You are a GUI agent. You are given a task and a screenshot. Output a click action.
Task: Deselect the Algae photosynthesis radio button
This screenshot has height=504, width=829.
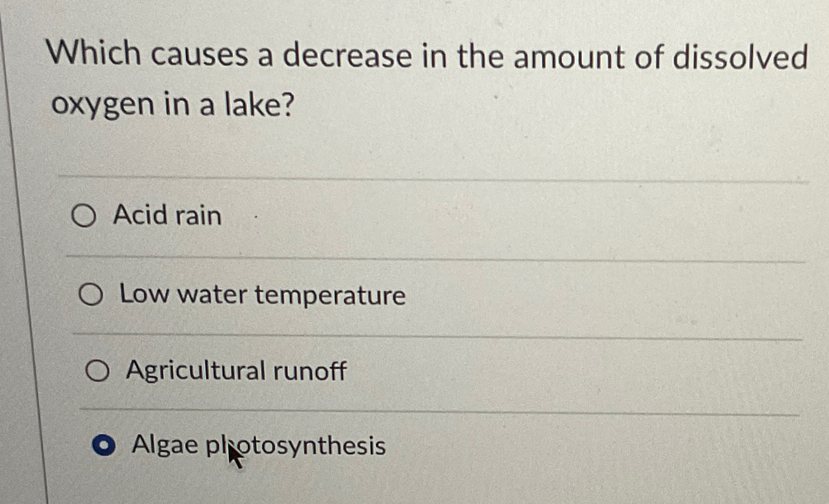[104, 444]
